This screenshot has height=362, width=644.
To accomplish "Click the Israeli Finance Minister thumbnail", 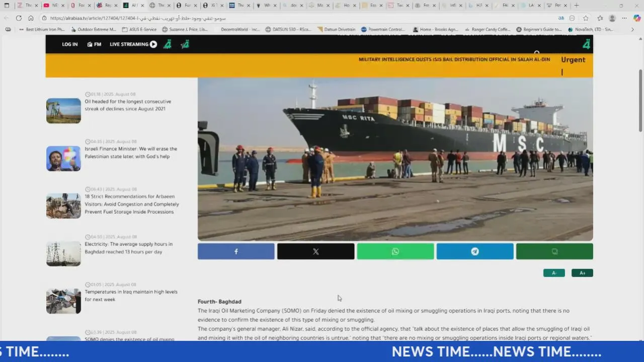I will tap(63, 158).
